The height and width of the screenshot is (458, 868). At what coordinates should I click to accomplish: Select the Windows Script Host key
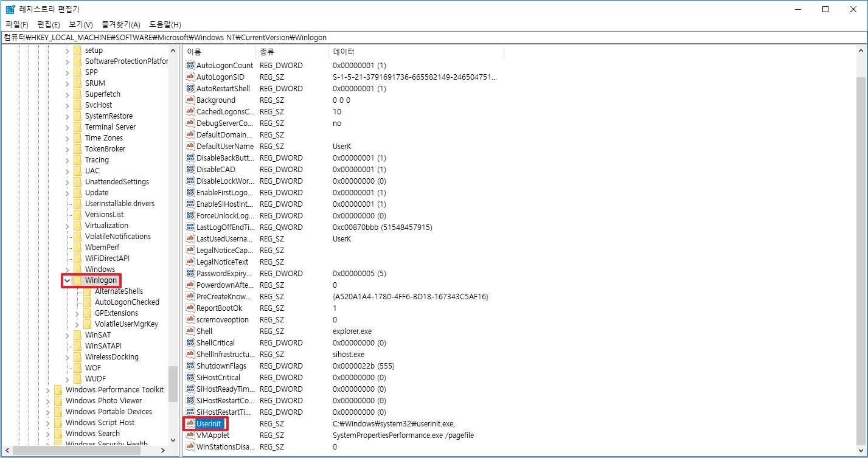(x=100, y=422)
